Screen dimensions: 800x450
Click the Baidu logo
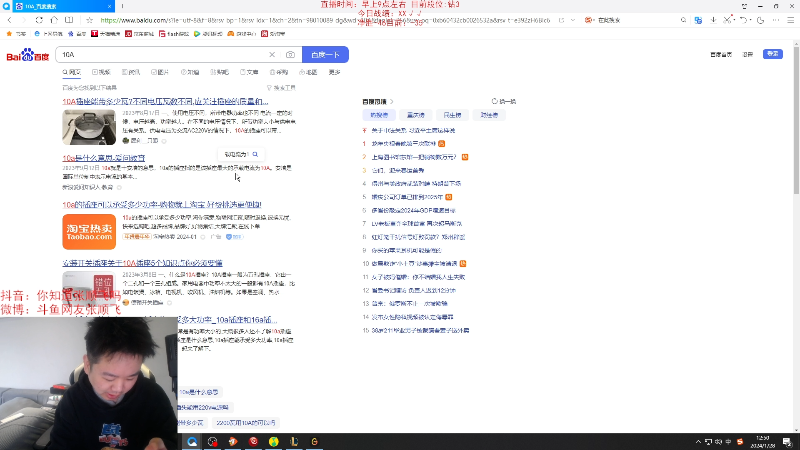[28, 55]
